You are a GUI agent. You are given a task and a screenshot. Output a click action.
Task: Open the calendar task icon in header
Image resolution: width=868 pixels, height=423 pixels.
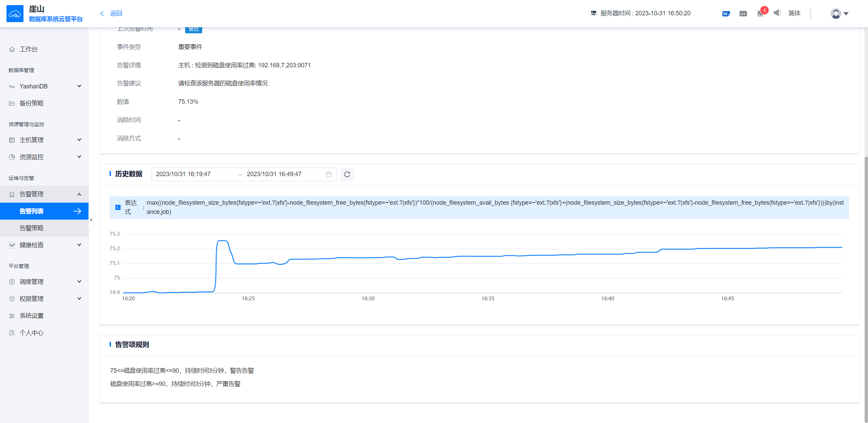pyautogui.click(x=743, y=14)
